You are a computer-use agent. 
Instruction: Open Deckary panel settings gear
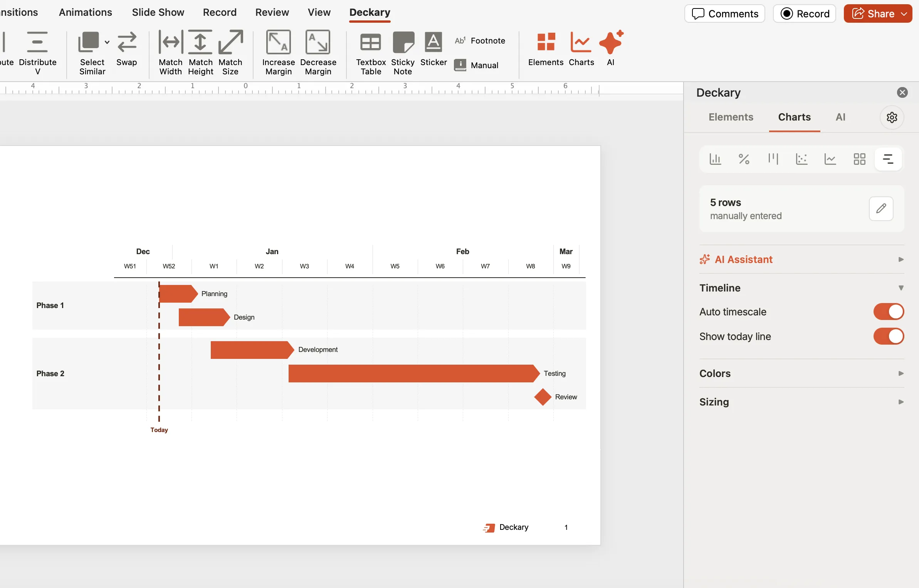click(892, 117)
